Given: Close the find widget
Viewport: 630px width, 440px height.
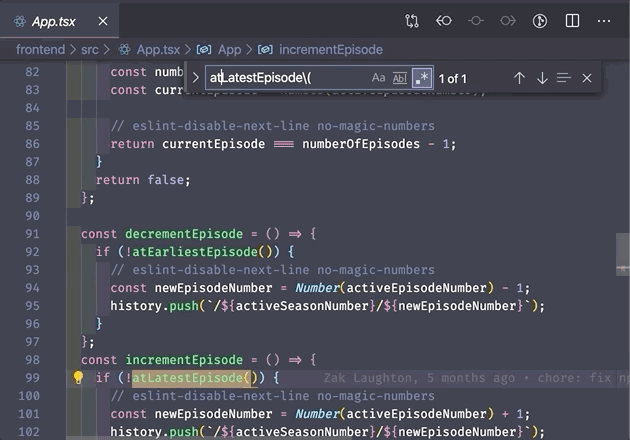Looking at the screenshot, I should tap(587, 78).
